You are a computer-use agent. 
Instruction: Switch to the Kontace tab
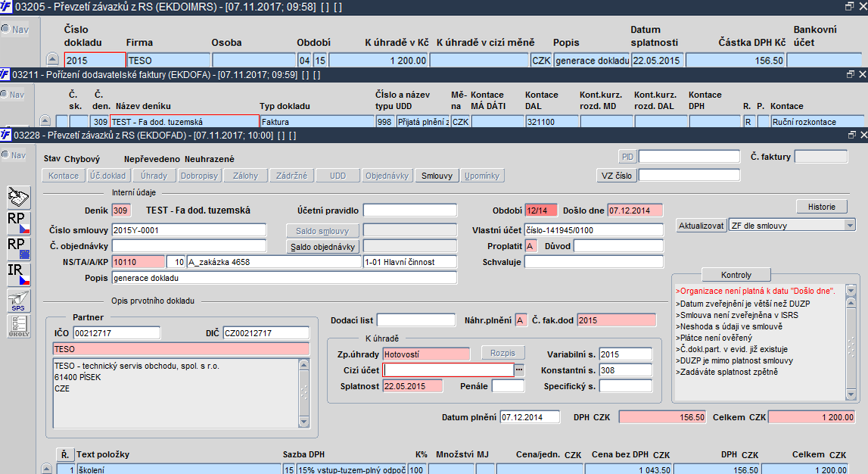(x=64, y=176)
